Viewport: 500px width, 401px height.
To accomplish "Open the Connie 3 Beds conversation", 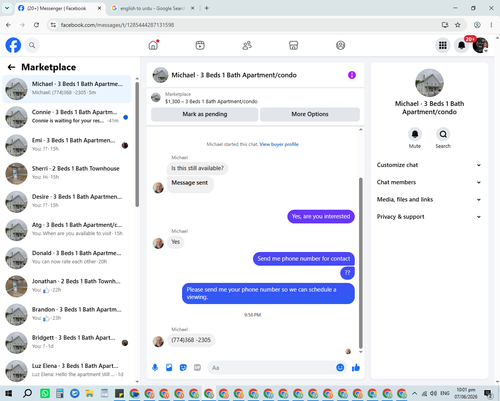I will click(x=67, y=117).
